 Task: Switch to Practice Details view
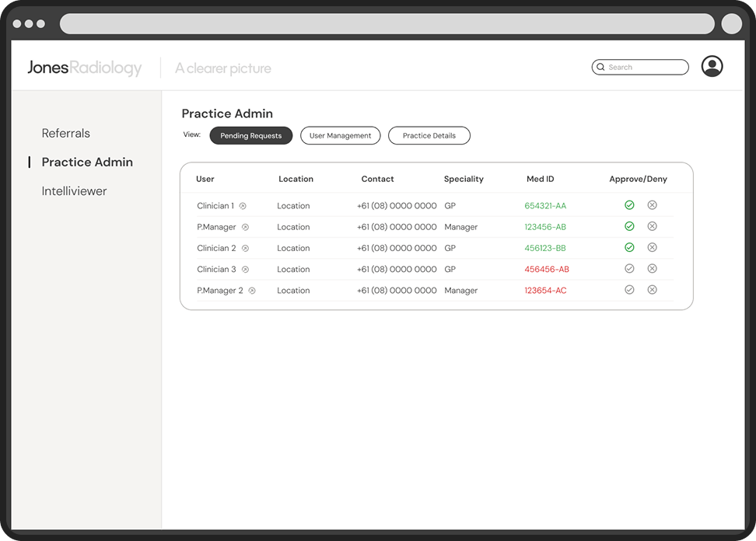(x=429, y=135)
